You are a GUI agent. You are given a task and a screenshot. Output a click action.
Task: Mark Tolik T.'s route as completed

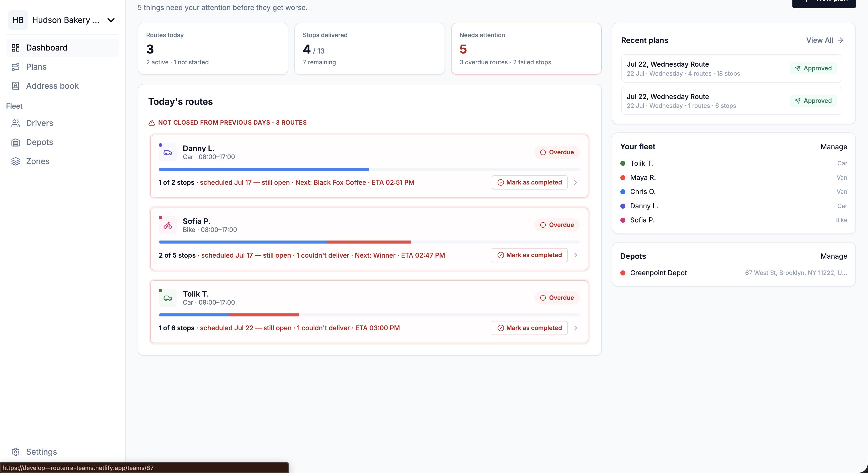click(529, 328)
